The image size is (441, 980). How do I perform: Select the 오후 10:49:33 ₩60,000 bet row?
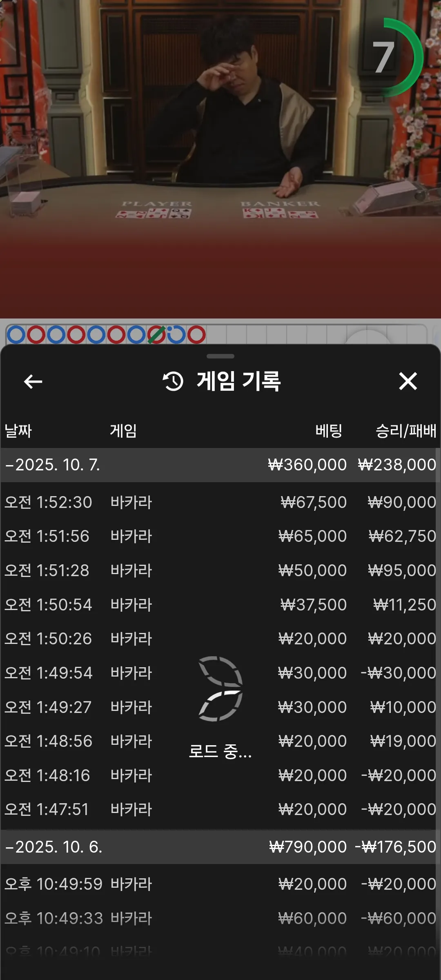(220, 918)
